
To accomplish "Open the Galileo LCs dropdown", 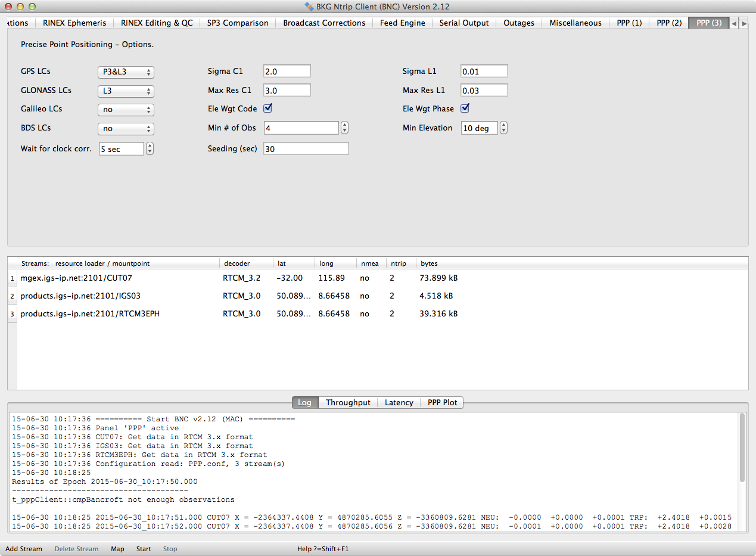I will point(126,110).
